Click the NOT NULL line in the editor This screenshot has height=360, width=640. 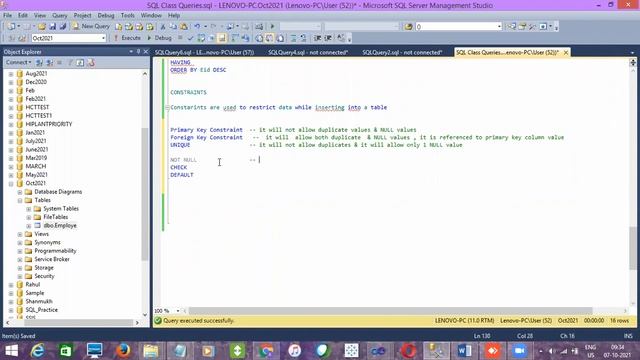(183, 160)
